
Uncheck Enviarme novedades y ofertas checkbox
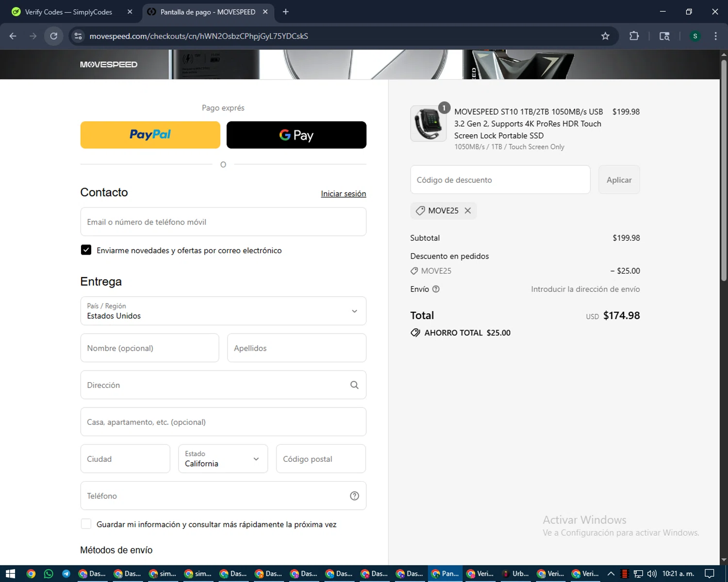86,250
